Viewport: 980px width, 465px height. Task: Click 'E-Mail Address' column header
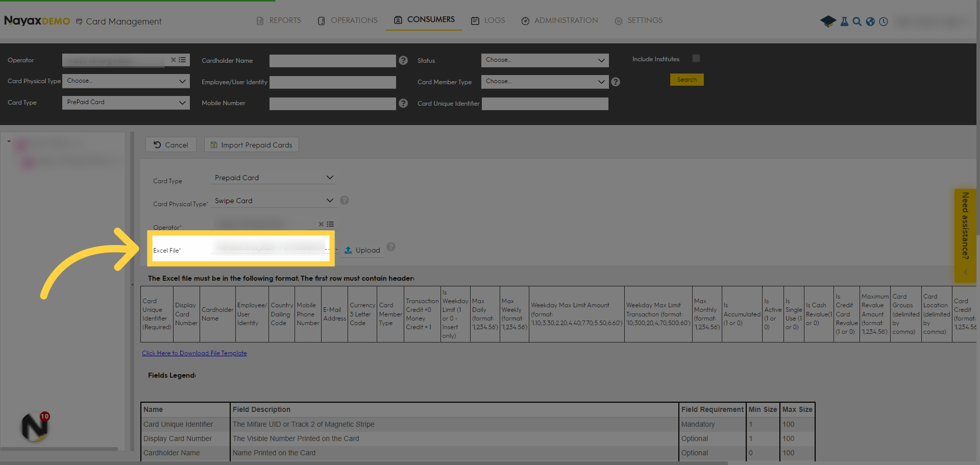334,314
